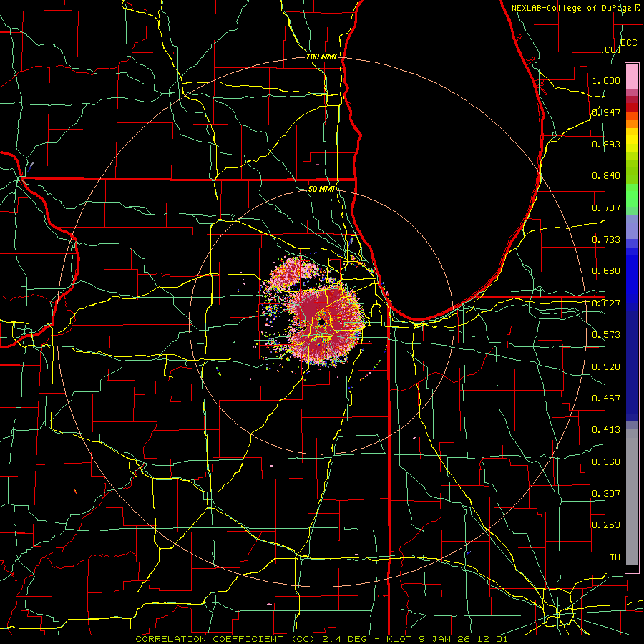The width and height of the screenshot is (644, 644).
Task: Click the 0.520 scale value
Action: click(x=606, y=367)
